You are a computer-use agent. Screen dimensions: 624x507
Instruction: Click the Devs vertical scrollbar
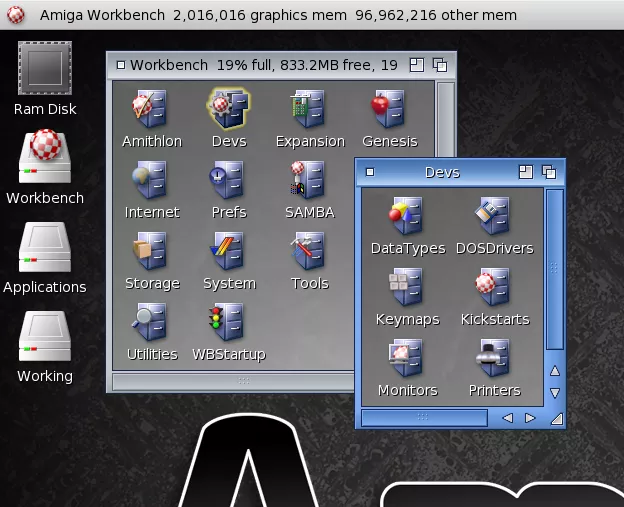[x=555, y=270]
